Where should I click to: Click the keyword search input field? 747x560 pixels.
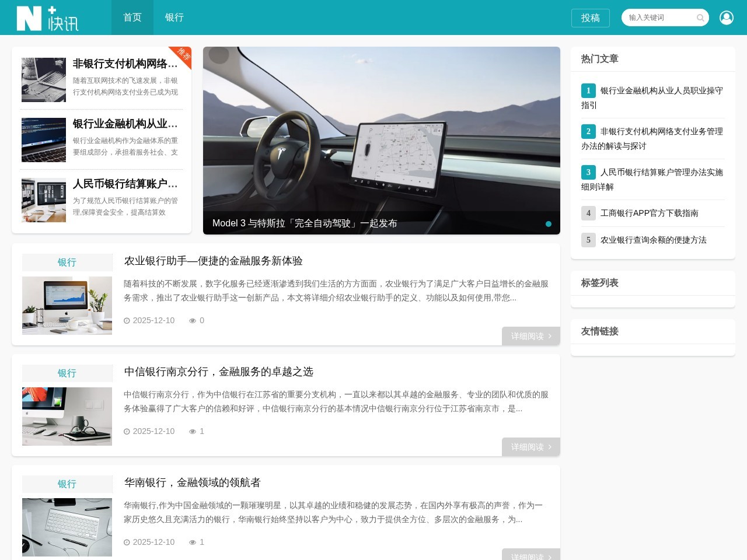[659, 17]
